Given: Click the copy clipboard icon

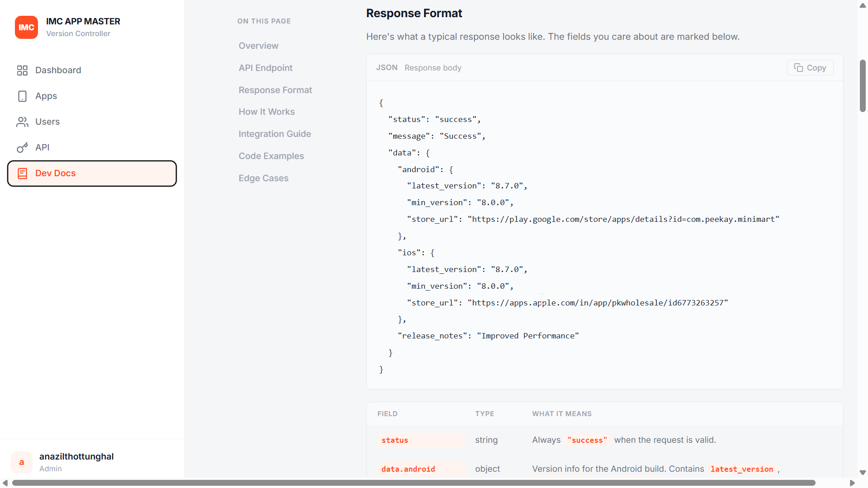Looking at the screenshot, I should [798, 67].
